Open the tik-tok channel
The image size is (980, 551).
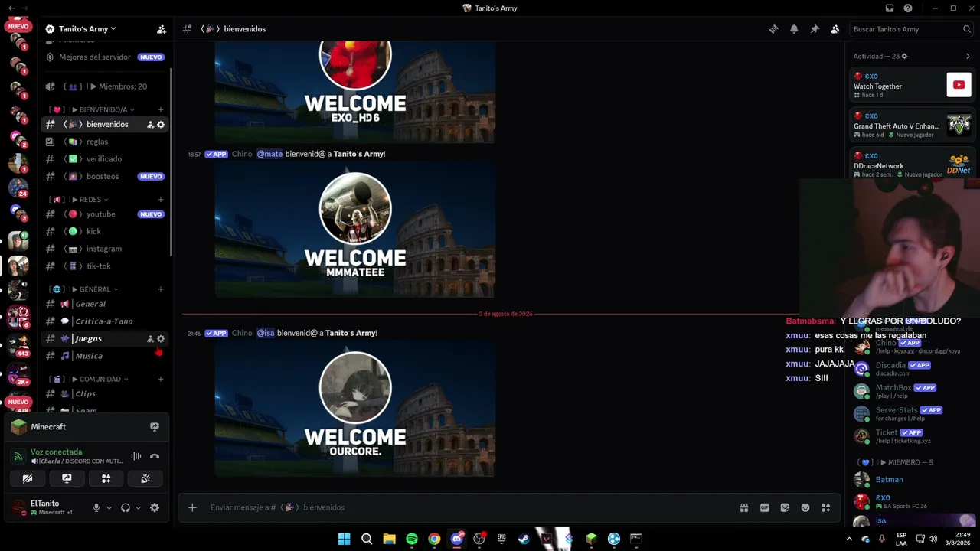pos(105,266)
